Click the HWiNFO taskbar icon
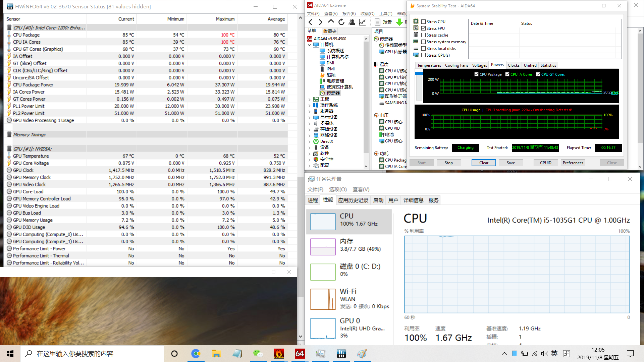 click(341, 354)
